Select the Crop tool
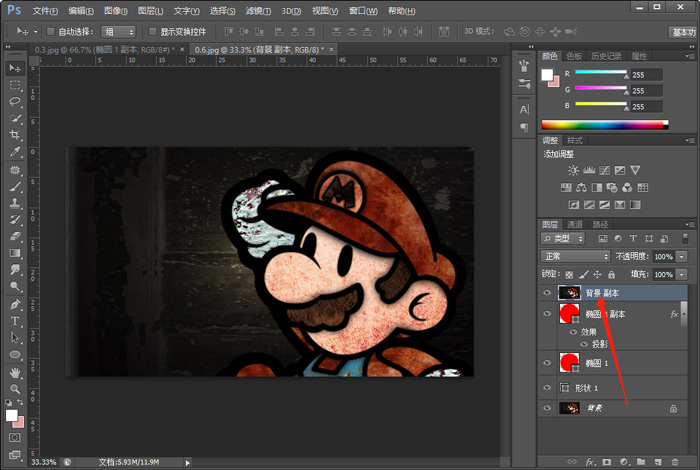The width and height of the screenshot is (700, 470). pos(15,135)
